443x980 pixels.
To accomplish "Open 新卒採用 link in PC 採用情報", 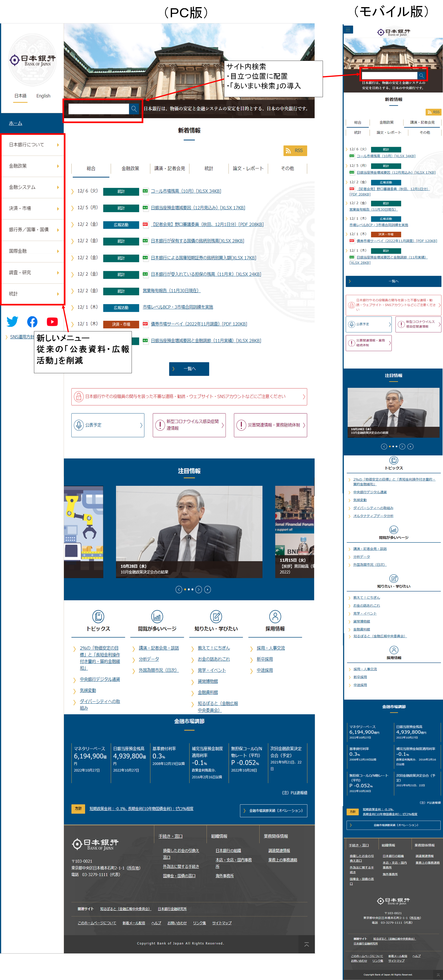I will point(265,659).
